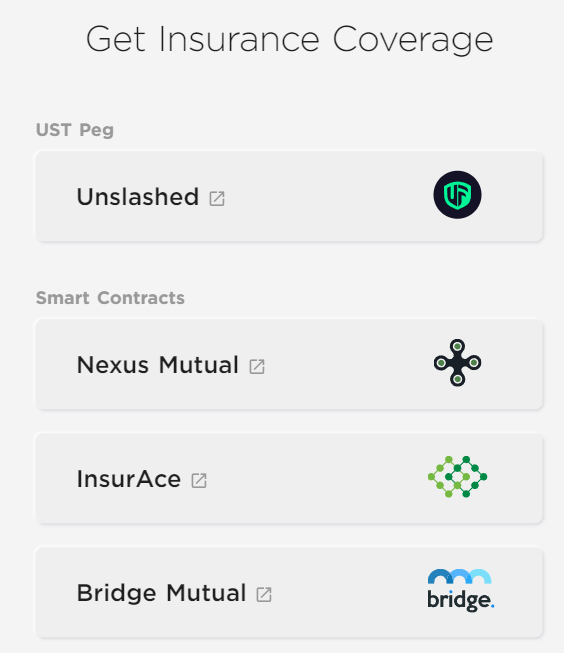Open the Nexus Mutual text link
This screenshot has height=653, width=564.
(x=158, y=365)
